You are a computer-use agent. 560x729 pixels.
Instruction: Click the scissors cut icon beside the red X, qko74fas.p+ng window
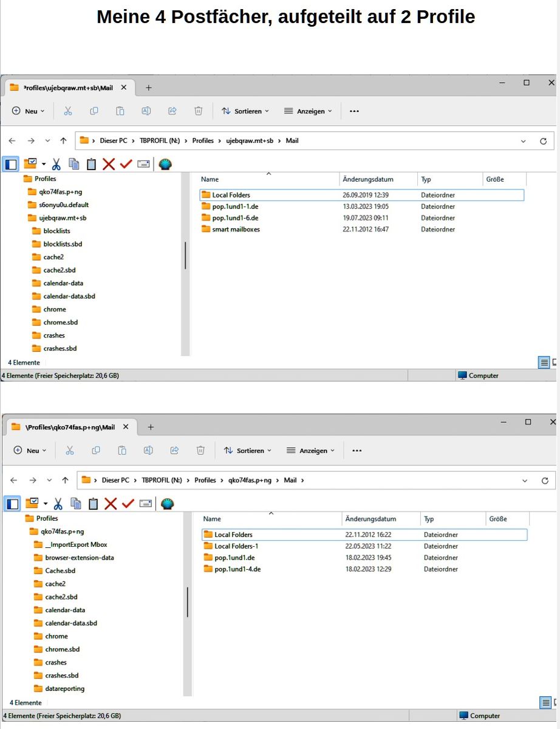[x=58, y=504]
